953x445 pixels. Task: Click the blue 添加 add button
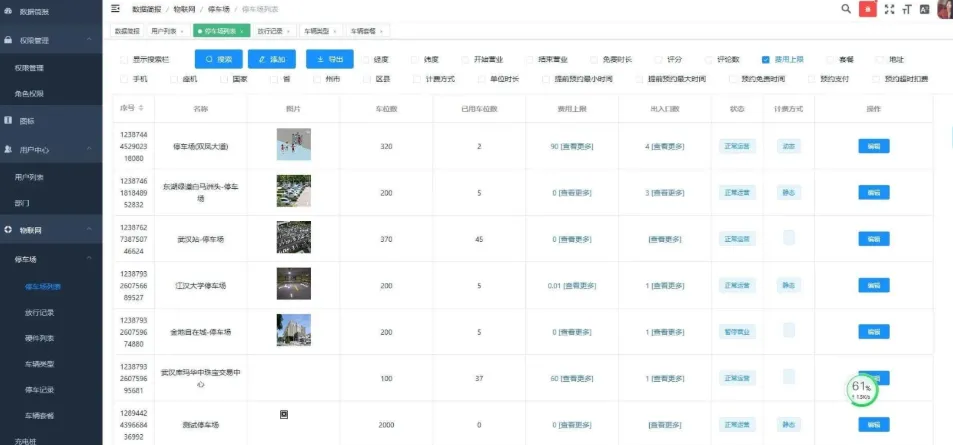(272, 59)
